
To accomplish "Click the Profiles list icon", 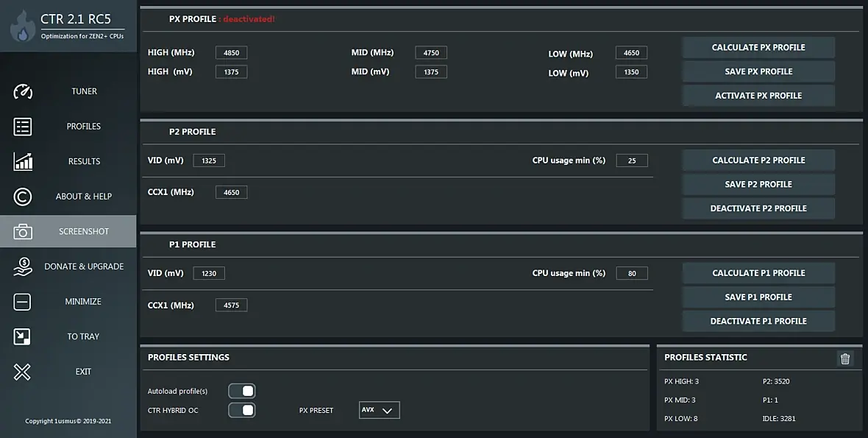I will coord(23,127).
